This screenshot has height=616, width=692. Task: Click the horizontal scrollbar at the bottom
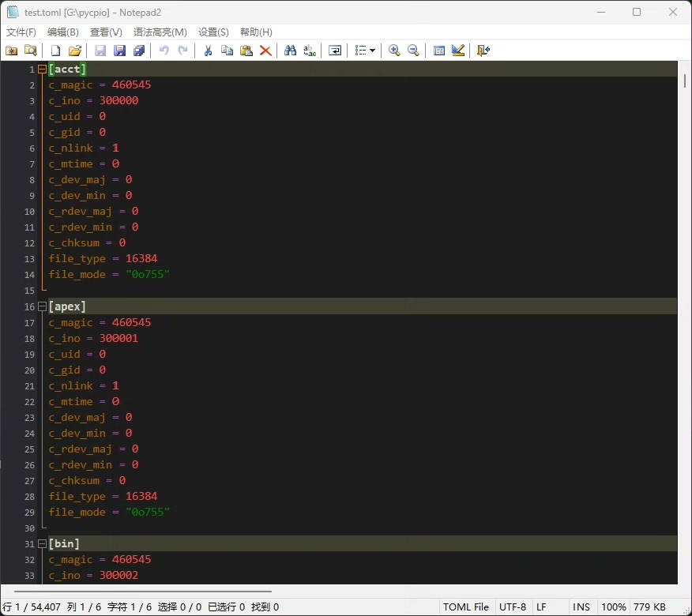tap(142, 591)
